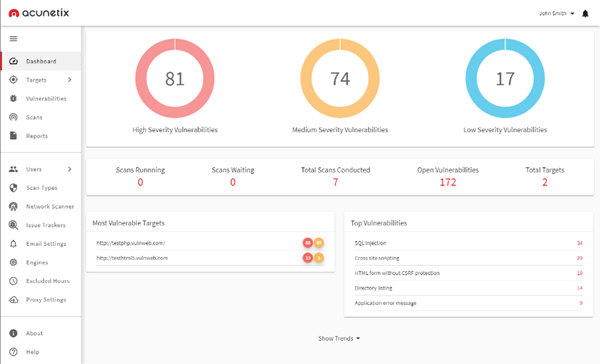The height and width of the screenshot is (364, 600).
Task: Open the testphp.vulnweb.com target link
Action: [x=130, y=243]
